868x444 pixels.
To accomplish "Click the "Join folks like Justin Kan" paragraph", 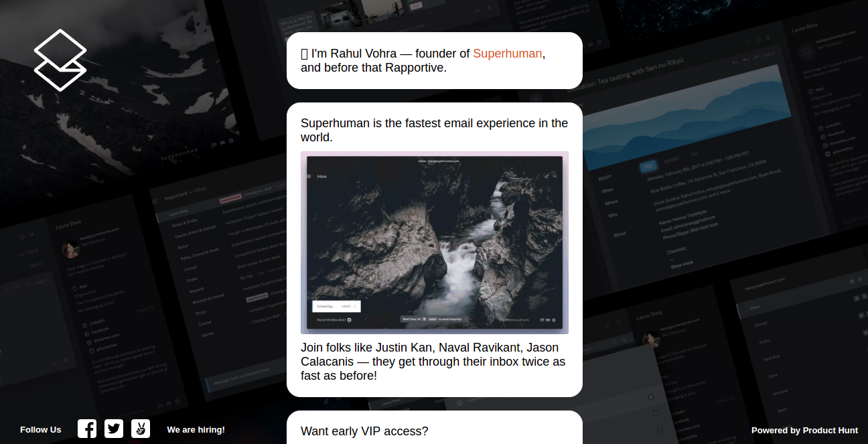I will (433, 362).
